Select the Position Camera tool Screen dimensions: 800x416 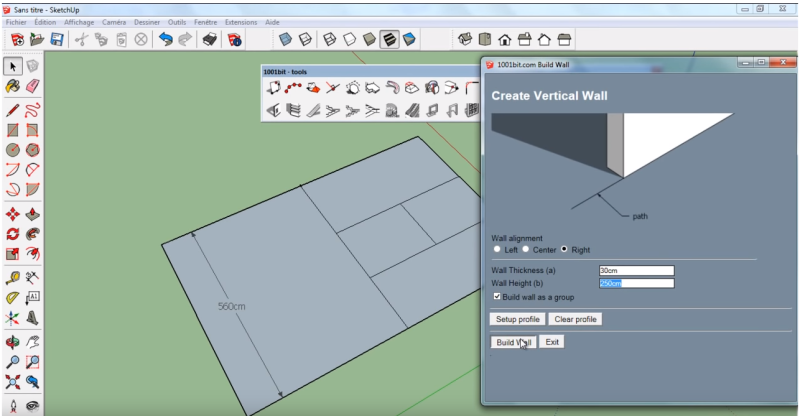click(13, 406)
